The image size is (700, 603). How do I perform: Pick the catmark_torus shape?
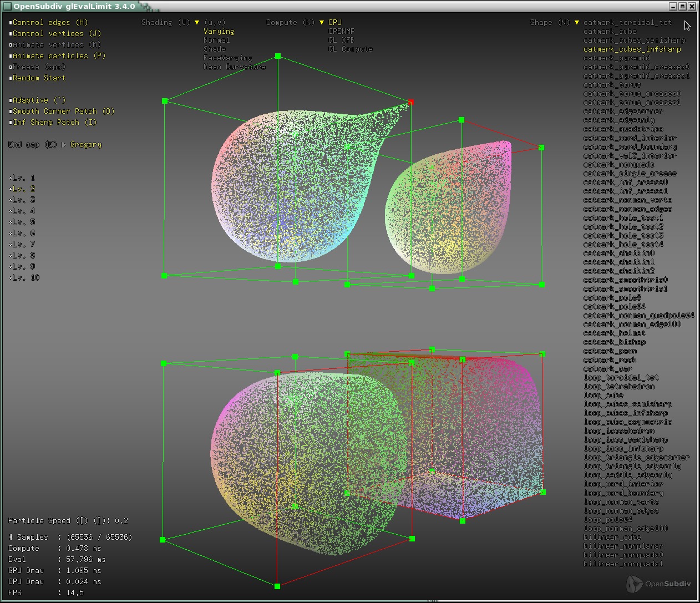tap(612, 85)
